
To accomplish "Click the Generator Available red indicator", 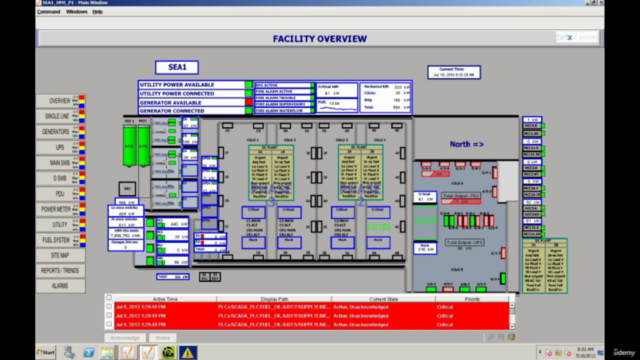I will (x=249, y=102).
